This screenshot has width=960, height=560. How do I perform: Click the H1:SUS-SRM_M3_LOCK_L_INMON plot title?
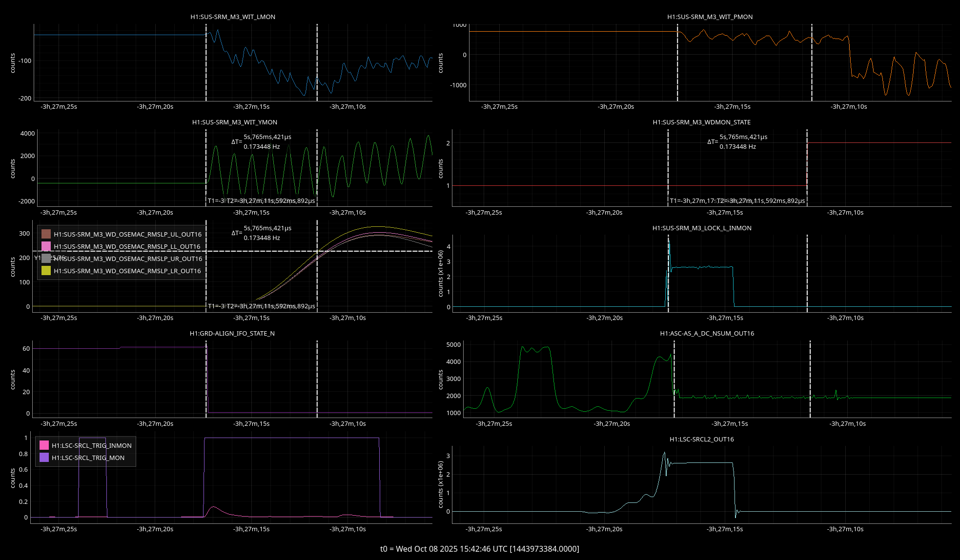[x=701, y=228]
